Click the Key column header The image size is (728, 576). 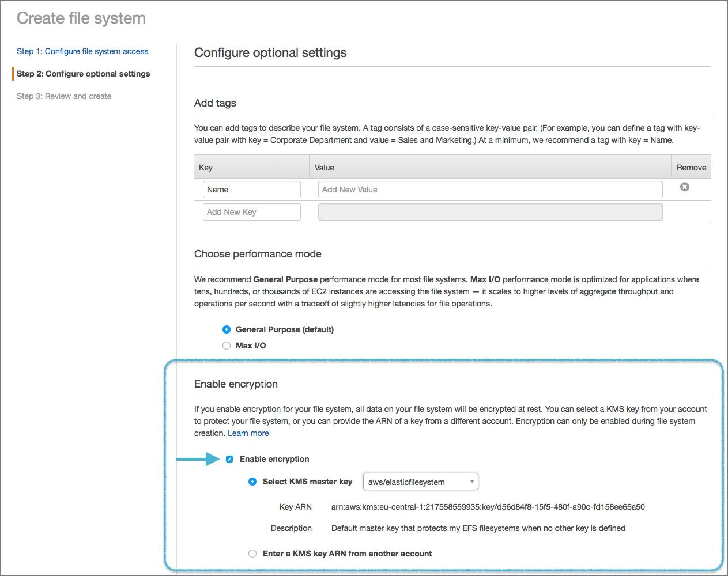[x=206, y=168]
